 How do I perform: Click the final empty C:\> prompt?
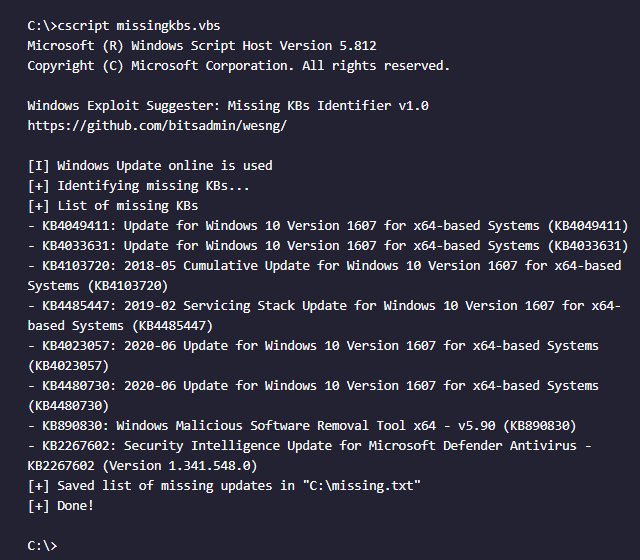point(42,545)
